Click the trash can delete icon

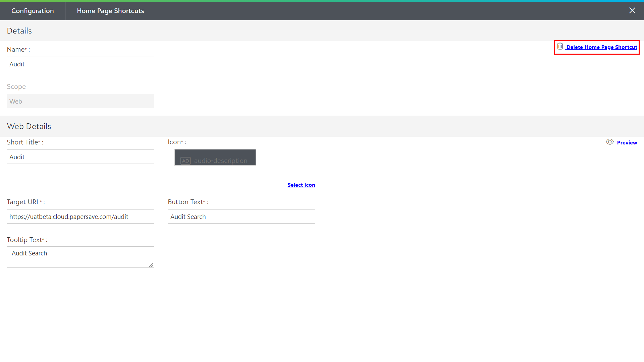[x=560, y=46]
